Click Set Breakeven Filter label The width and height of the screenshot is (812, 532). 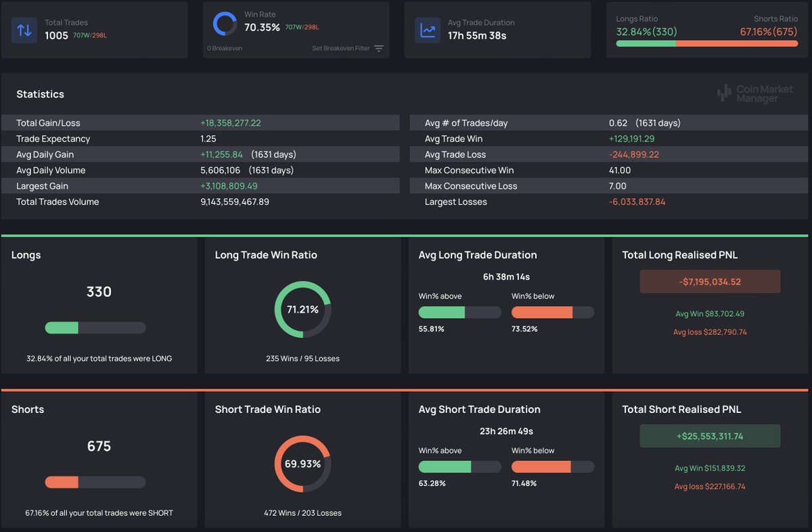coord(341,49)
